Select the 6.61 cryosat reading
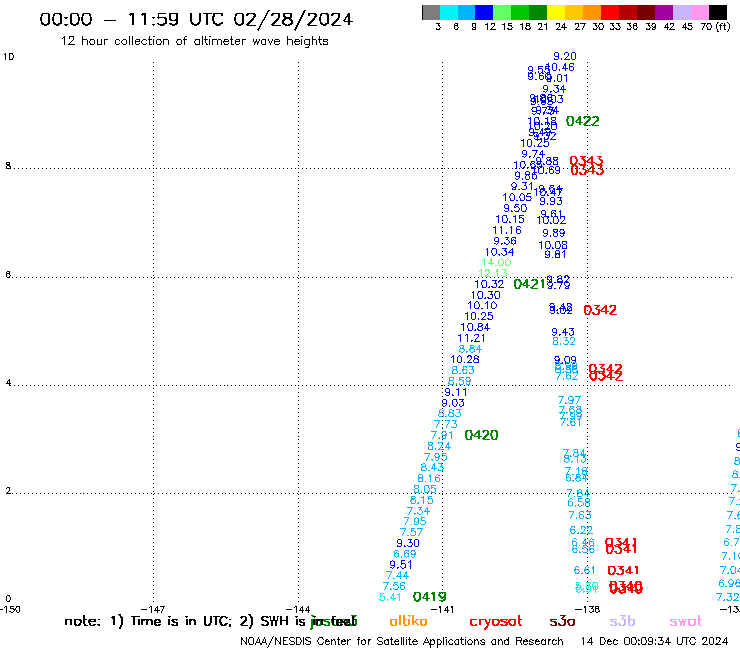 [x=584, y=570]
